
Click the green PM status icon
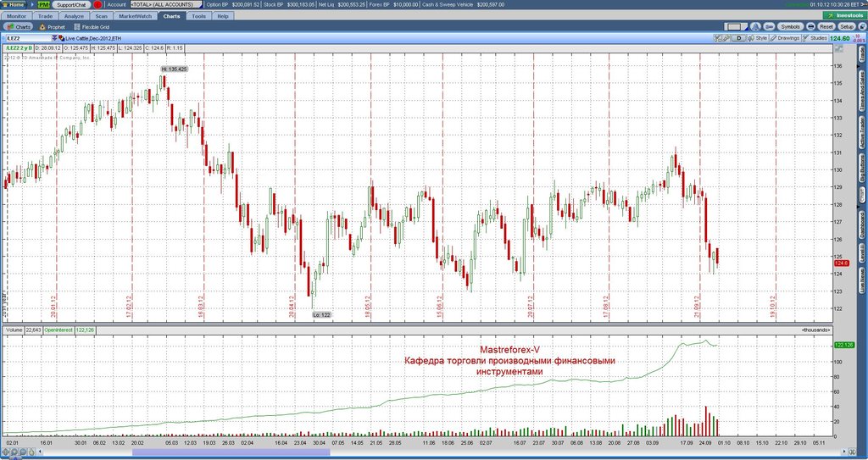[44, 4]
